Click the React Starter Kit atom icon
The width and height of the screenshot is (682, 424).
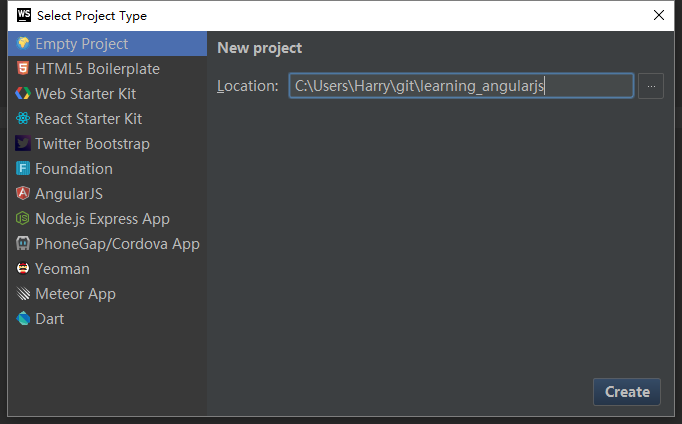pos(23,119)
